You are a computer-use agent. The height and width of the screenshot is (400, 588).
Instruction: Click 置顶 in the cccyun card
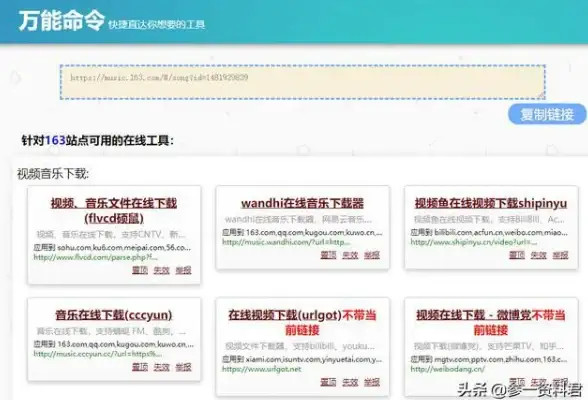click(x=140, y=367)
